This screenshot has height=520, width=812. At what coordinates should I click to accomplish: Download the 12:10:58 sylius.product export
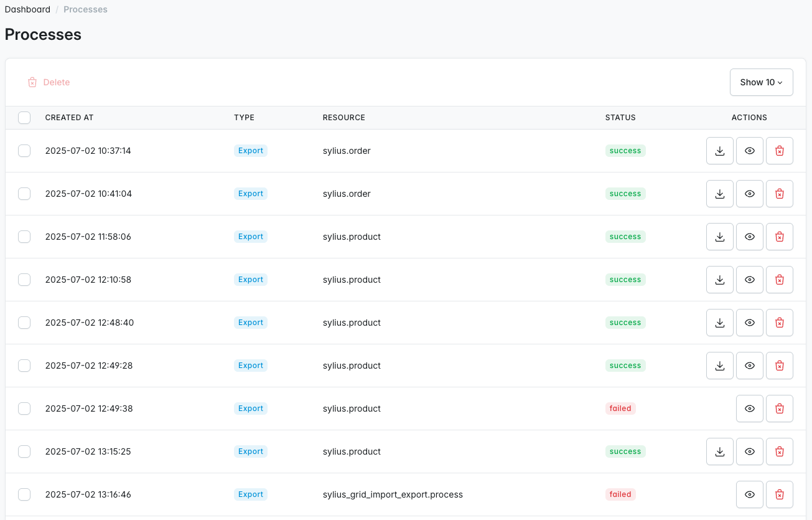(720, 280)
